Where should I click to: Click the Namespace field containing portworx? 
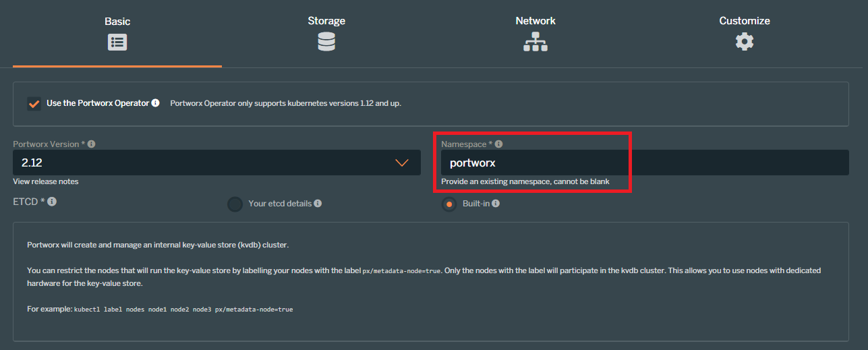tap(645, 163)
